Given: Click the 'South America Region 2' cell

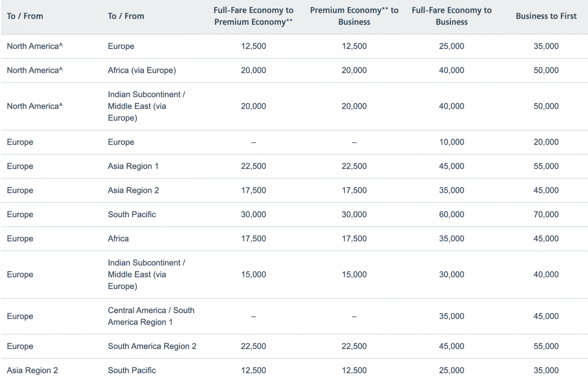Looking at the screenshot, I should point(152,346).
